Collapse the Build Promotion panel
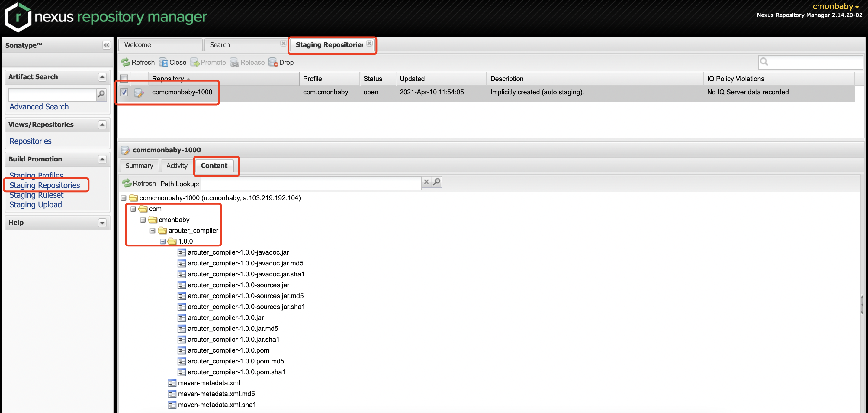Screen dimensions: 868x413 pyautogui.click(x=102, y=159)
